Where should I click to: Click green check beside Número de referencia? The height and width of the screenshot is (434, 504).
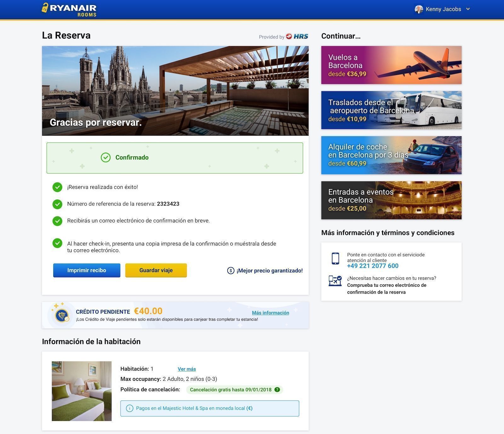tap(57, 204)
